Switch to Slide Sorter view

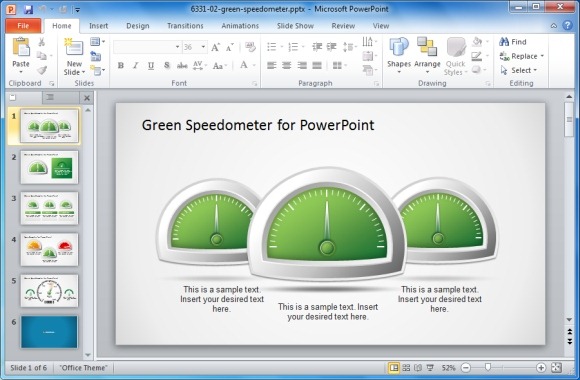click(x=406, y=367)
